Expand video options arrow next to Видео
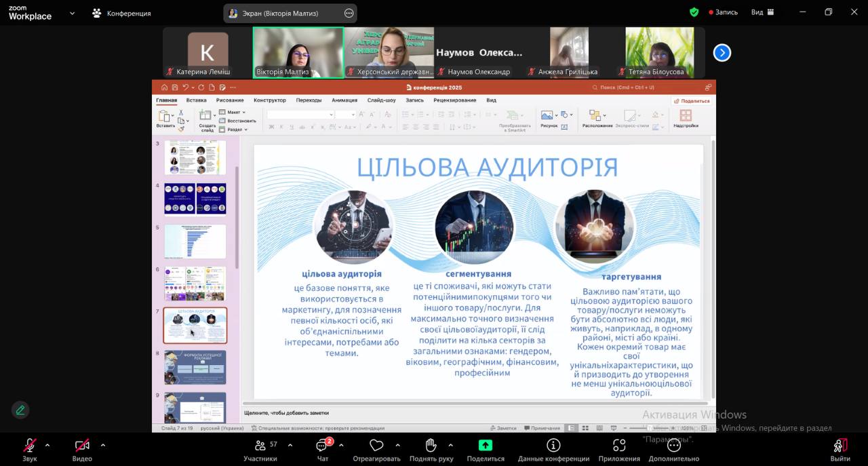868x466 pixels. (x=102, y=445)
